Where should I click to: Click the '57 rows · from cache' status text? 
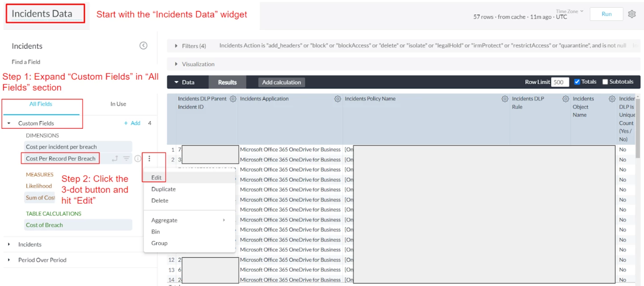point(500,17)
